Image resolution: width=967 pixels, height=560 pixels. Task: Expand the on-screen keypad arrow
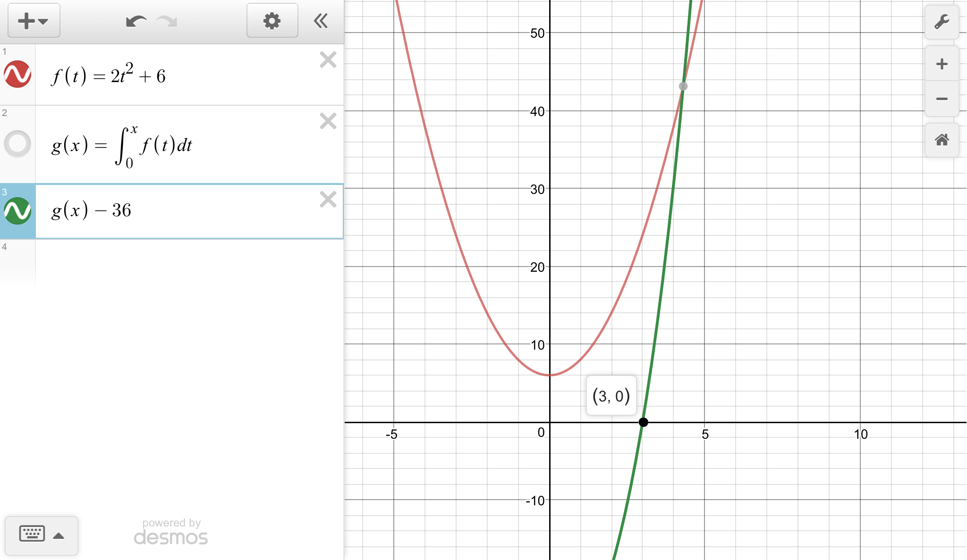(x=59, y=535)
